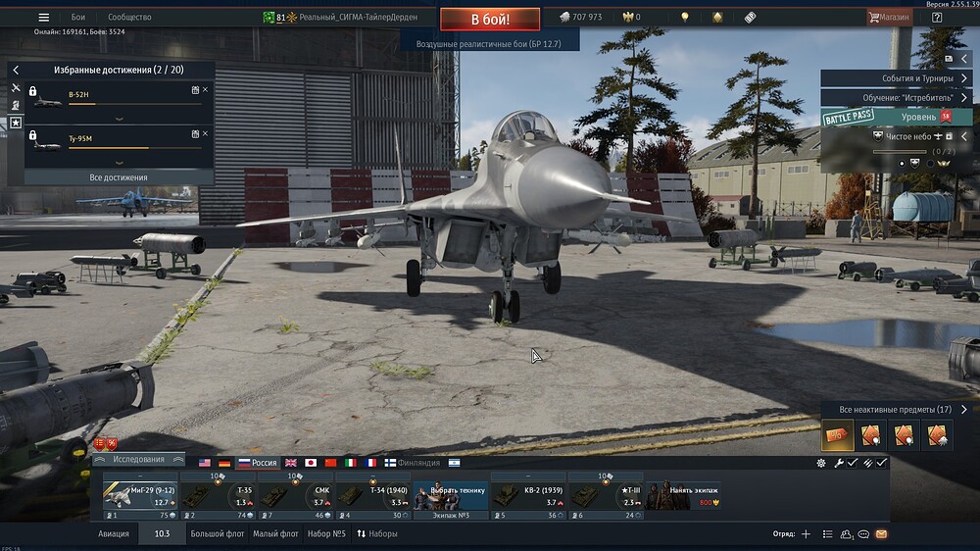Open the hamburger main menu

pos(43,17)
